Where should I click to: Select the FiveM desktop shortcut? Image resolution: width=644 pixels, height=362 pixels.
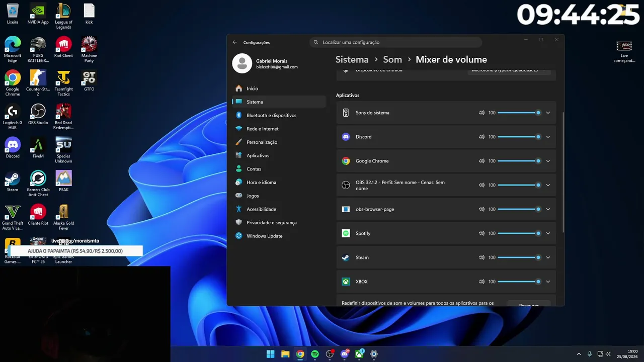tap(38, 148)
